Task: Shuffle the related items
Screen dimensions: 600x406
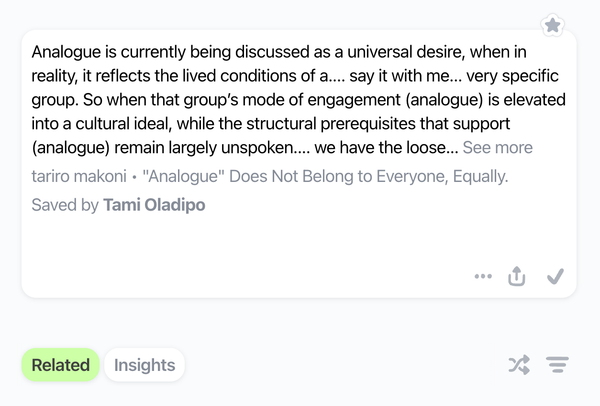Action: point(518,366)
